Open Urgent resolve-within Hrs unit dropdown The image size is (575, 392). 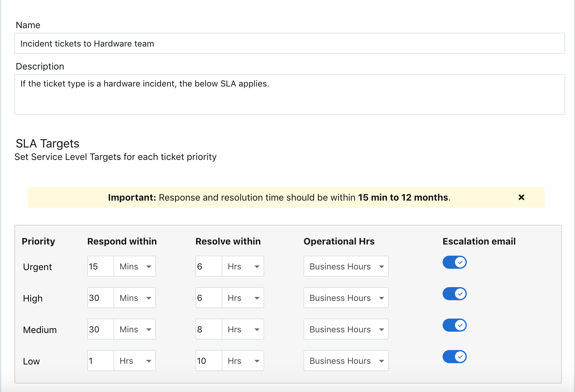pyautogui.click(x=243, y=266)
